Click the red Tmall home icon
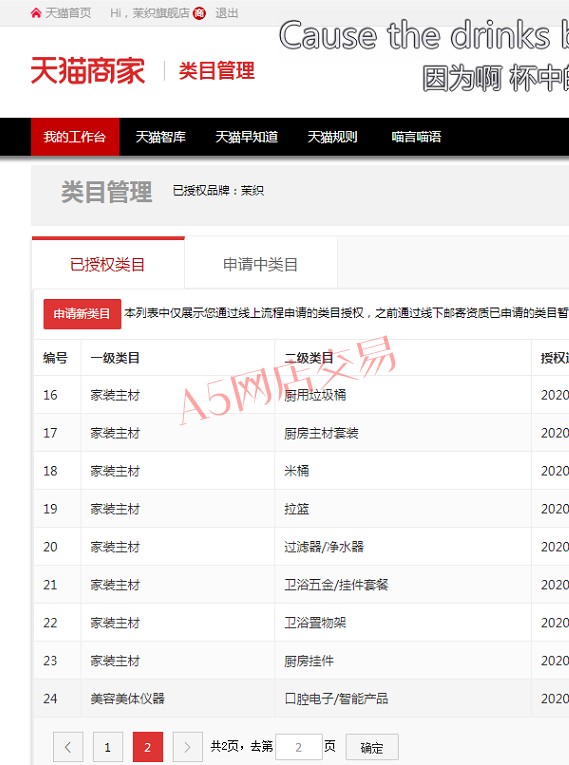The width and height of the screenshot is (569, 765). [36, 13]
